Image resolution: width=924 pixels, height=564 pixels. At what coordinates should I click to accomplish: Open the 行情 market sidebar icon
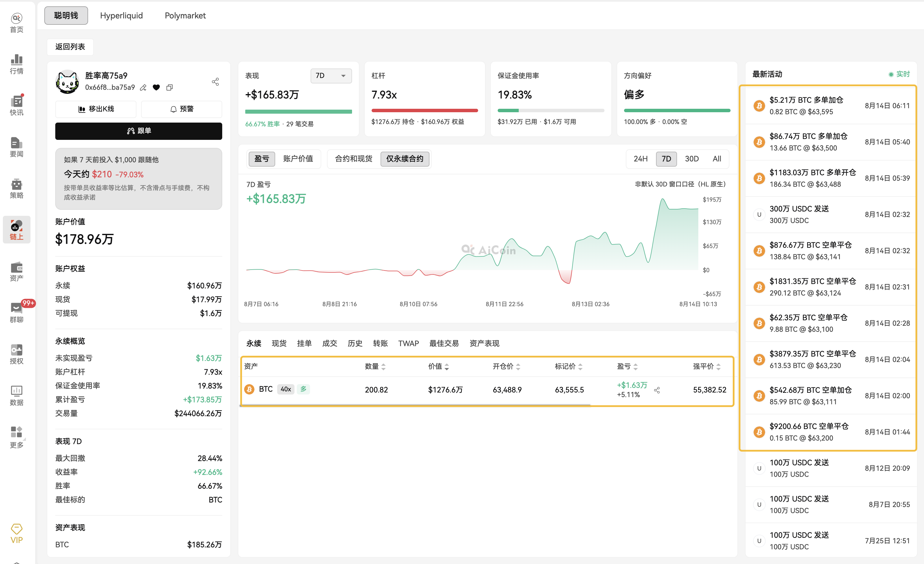click(16, 64)
